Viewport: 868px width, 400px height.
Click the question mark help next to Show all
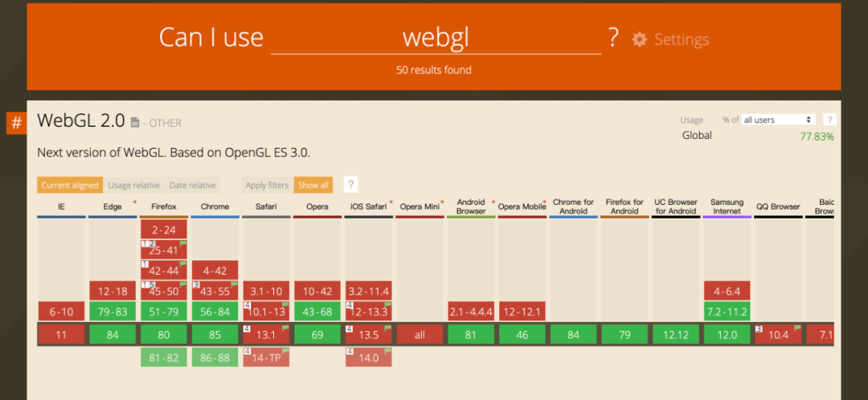coord(350,185)
